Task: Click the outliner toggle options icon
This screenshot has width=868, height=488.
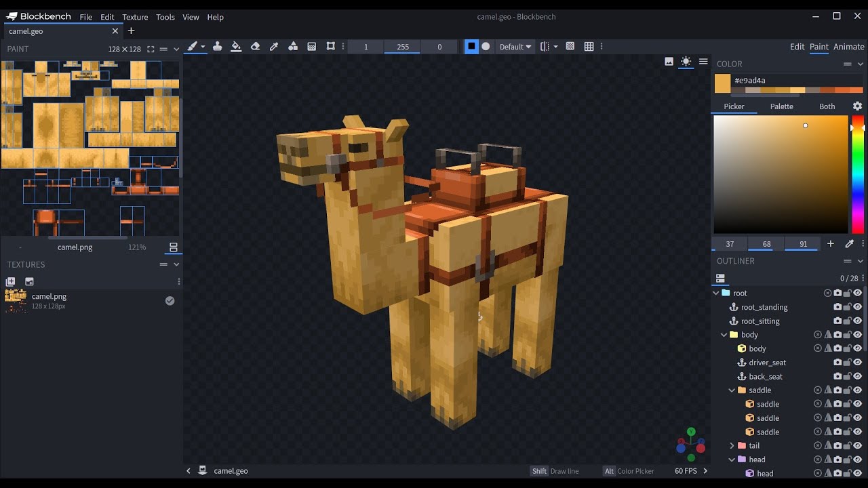Action: pyautogui.click(x=720, y=279)
